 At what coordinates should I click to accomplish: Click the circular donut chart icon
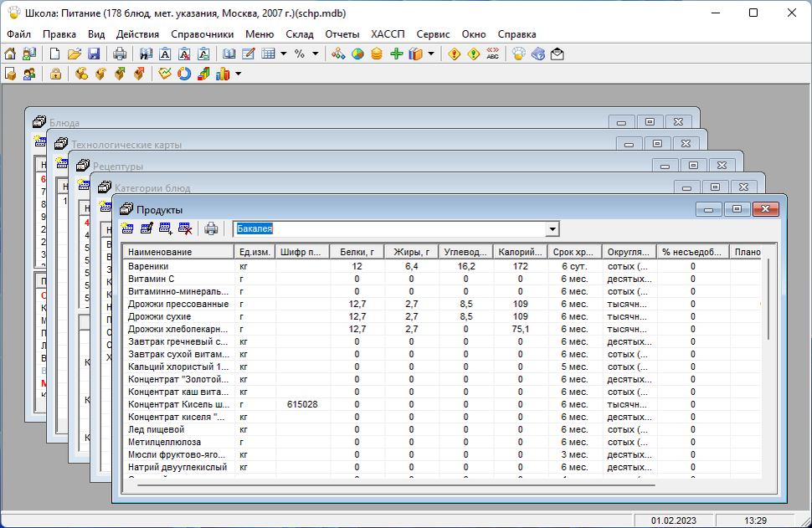coord(184,74)
